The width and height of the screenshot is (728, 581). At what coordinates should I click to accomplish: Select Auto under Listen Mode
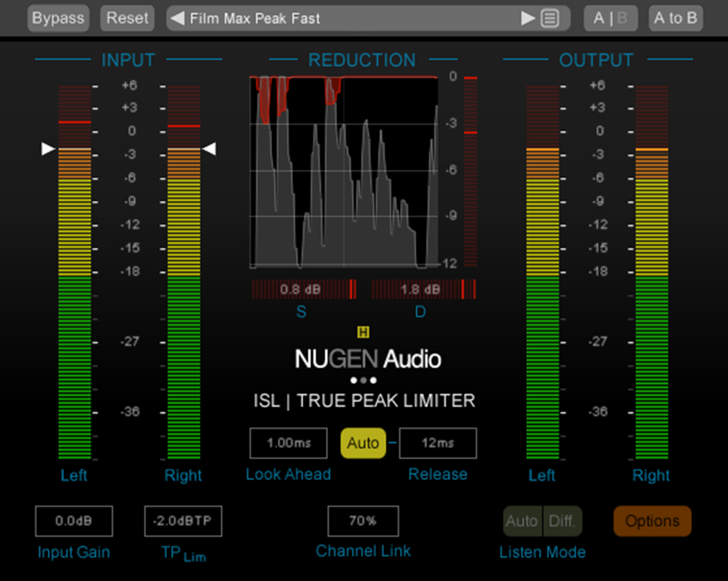click(522, 521)
